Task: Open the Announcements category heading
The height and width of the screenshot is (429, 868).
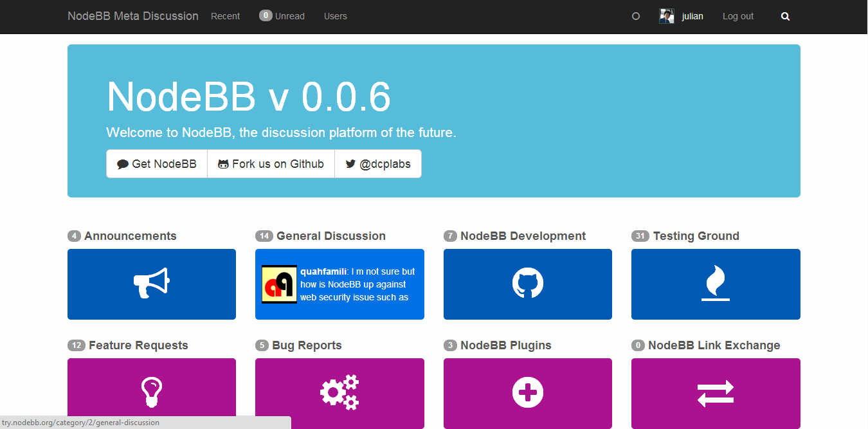Action: pyautogui.click(x=130, y=236)
